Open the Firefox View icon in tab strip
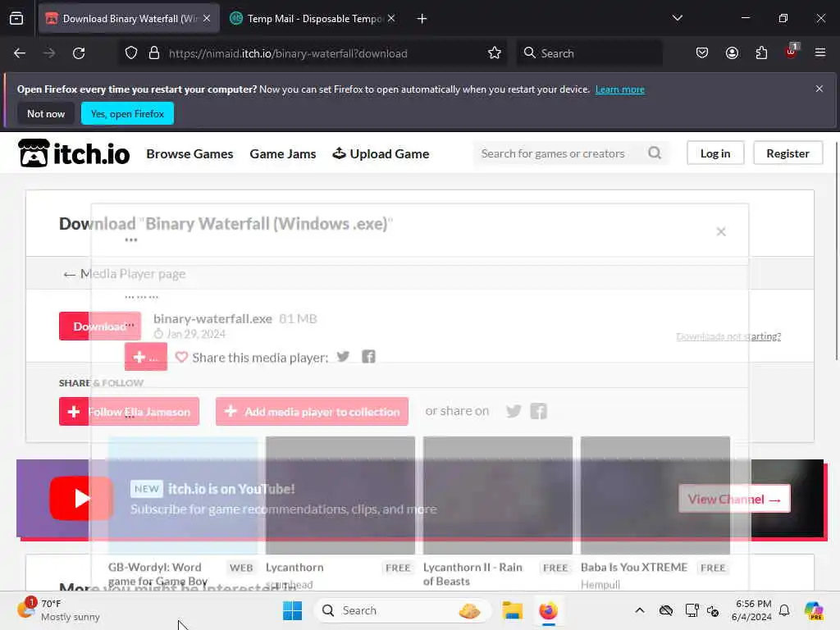 tap(16, 19)
